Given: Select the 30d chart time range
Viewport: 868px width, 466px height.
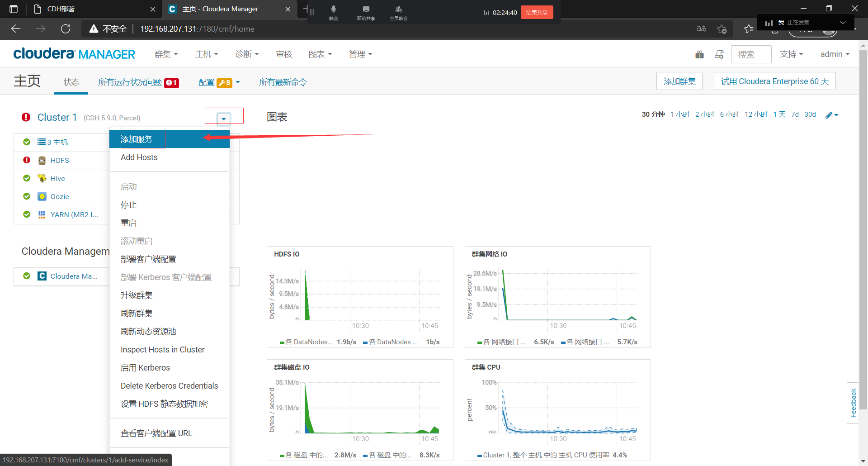Looking at the screenshot, I should pyautogui.click(x=810, y=114).
